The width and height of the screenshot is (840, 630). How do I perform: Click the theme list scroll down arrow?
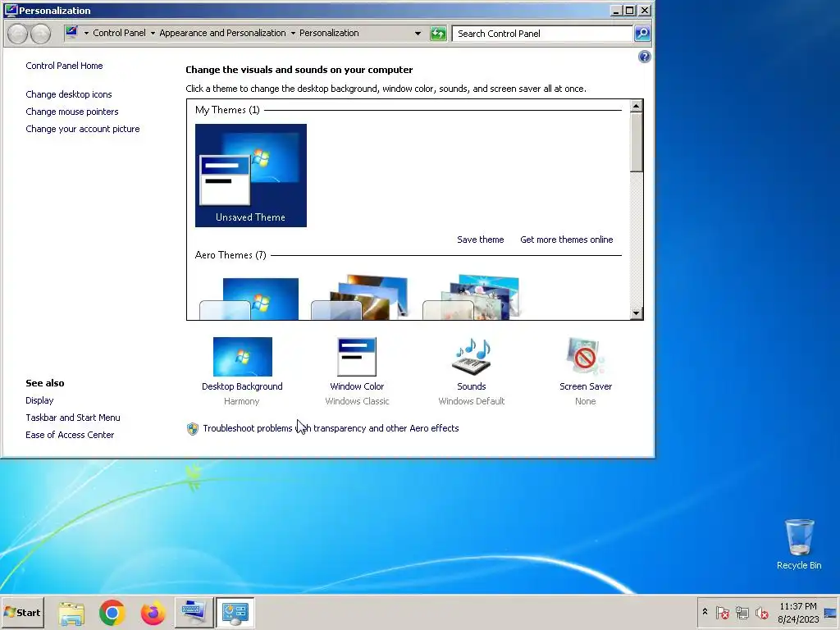point(636,313)
